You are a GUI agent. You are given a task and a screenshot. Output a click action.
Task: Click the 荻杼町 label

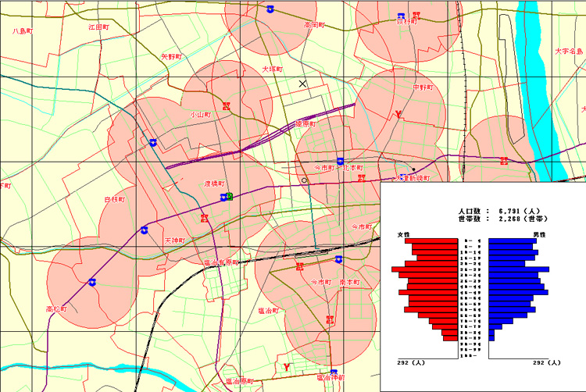407,22
